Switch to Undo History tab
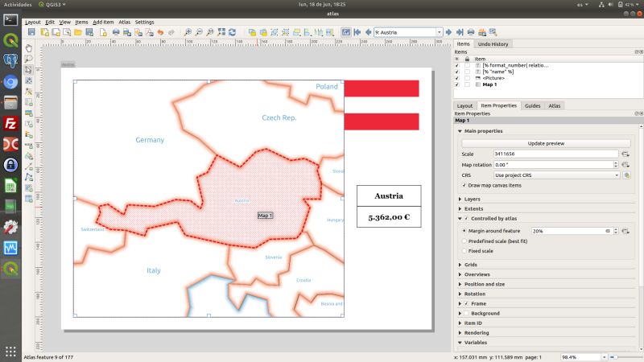Screen dimensions: 644x362 click(x=493, y=44)
